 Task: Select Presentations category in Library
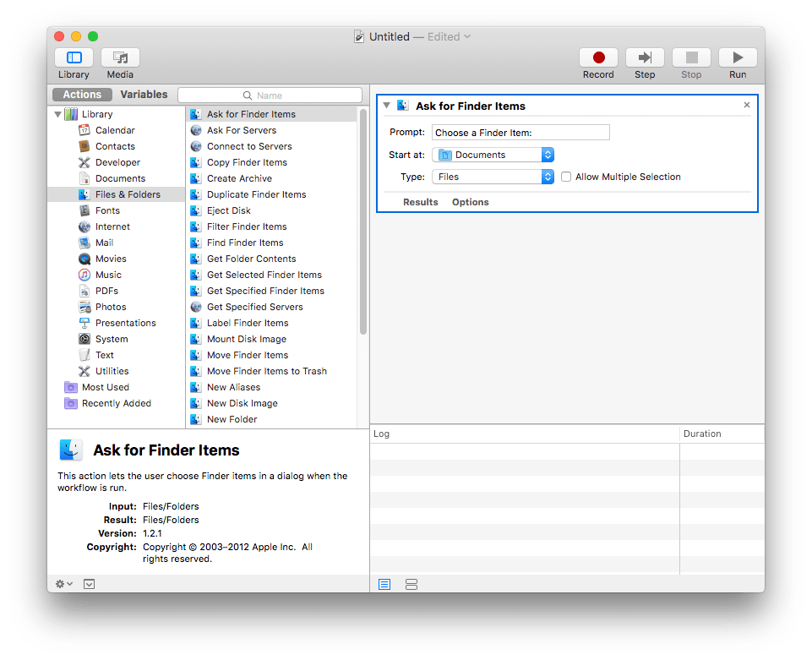(x=125, y=323)
